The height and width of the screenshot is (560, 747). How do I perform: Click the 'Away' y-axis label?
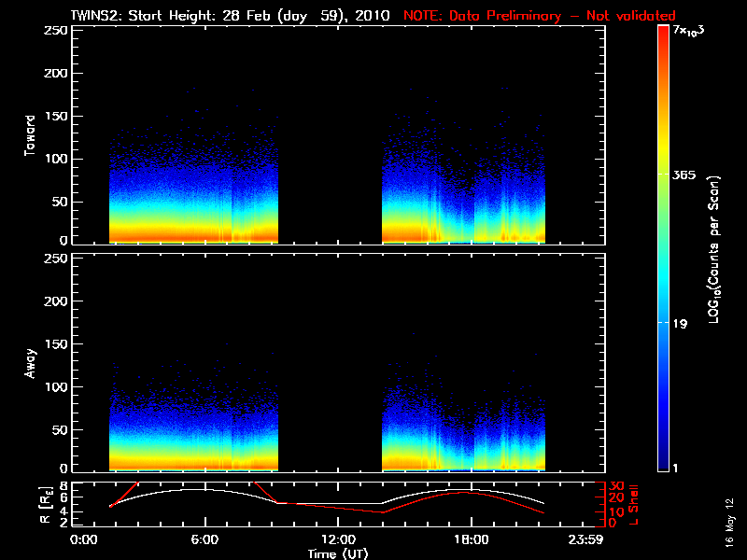(x=31, y=363)
